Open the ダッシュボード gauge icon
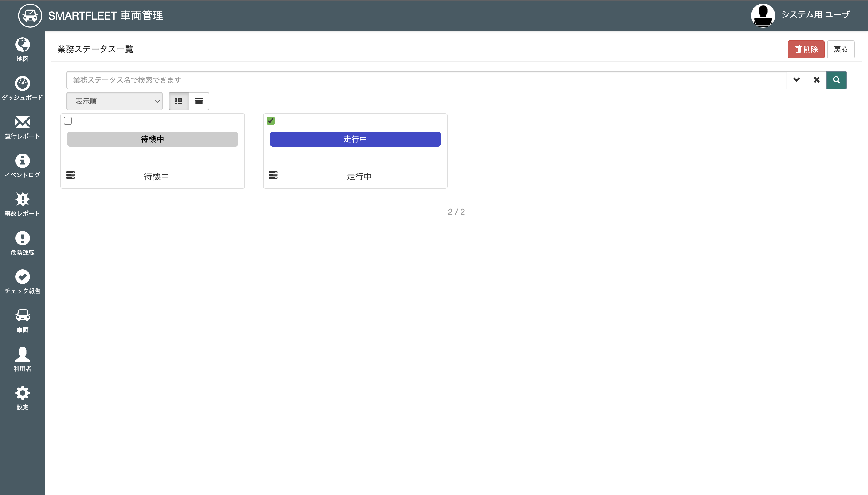Screen dimensions: 868x495 coord(23,84)
